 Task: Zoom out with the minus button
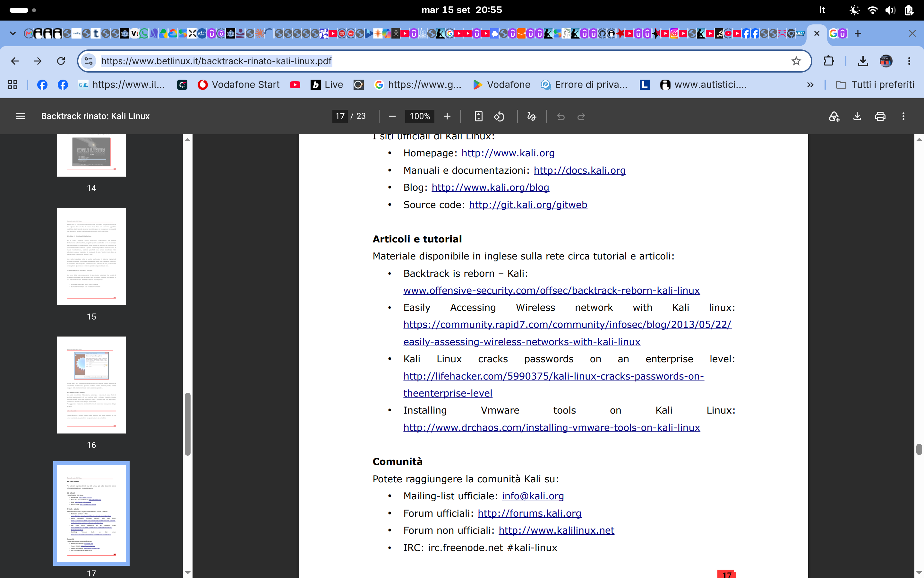pyautogui.click(x=392, y=116)
